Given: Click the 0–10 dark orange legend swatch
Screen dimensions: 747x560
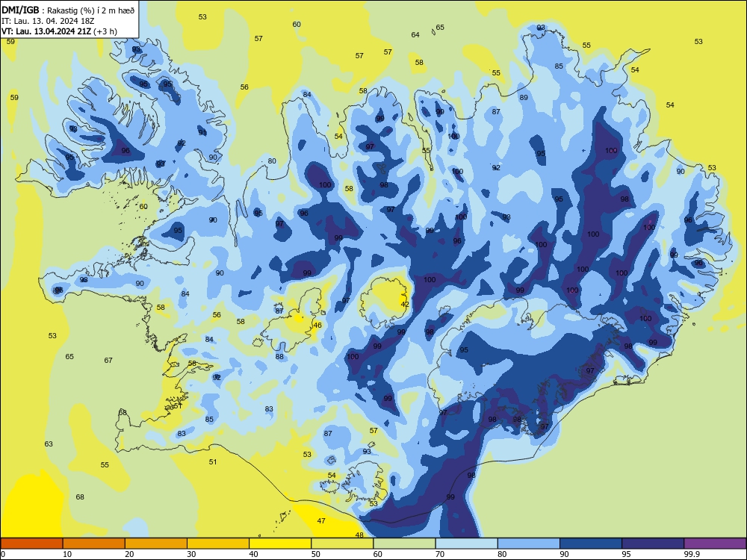Looking at the screenshot, I should click(x=31, y=544).
